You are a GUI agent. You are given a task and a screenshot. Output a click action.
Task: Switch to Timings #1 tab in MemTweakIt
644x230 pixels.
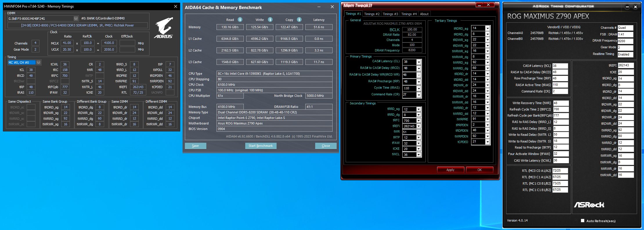(x=353, y=14)
